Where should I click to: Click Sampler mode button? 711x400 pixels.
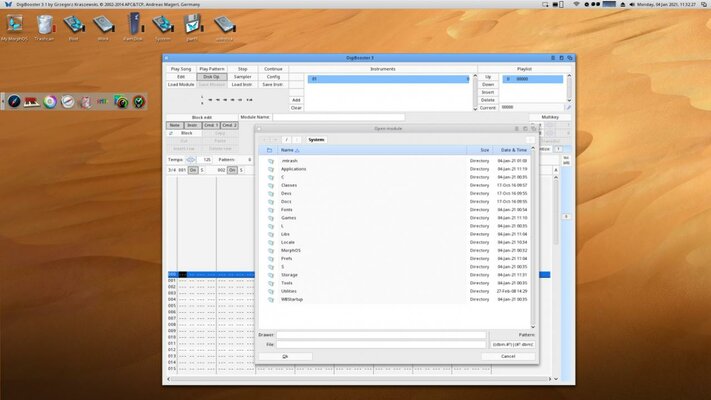[243, 77]
